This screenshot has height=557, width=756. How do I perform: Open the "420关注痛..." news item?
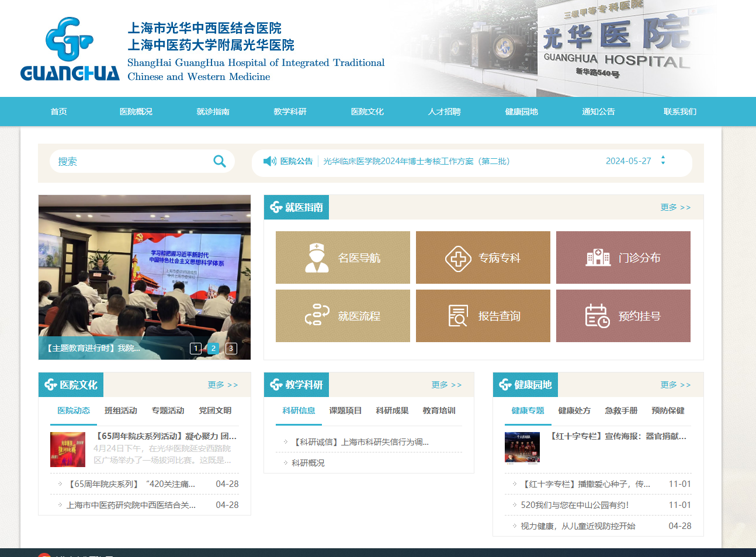131,484
